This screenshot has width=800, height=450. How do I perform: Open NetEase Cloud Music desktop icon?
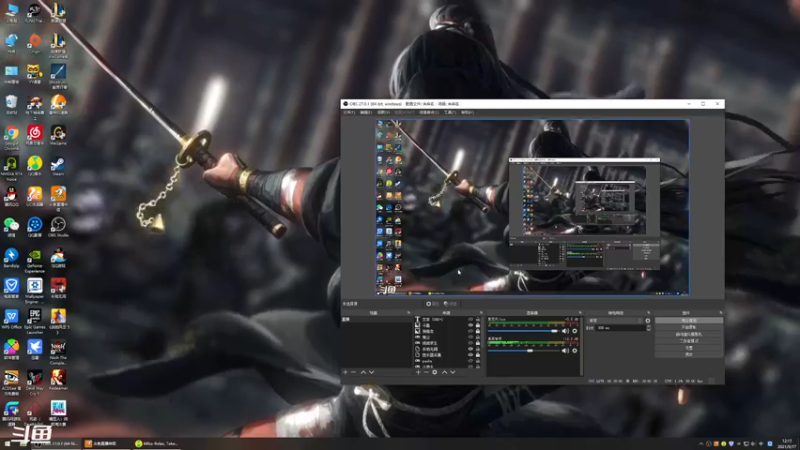[x=35, y=136]
